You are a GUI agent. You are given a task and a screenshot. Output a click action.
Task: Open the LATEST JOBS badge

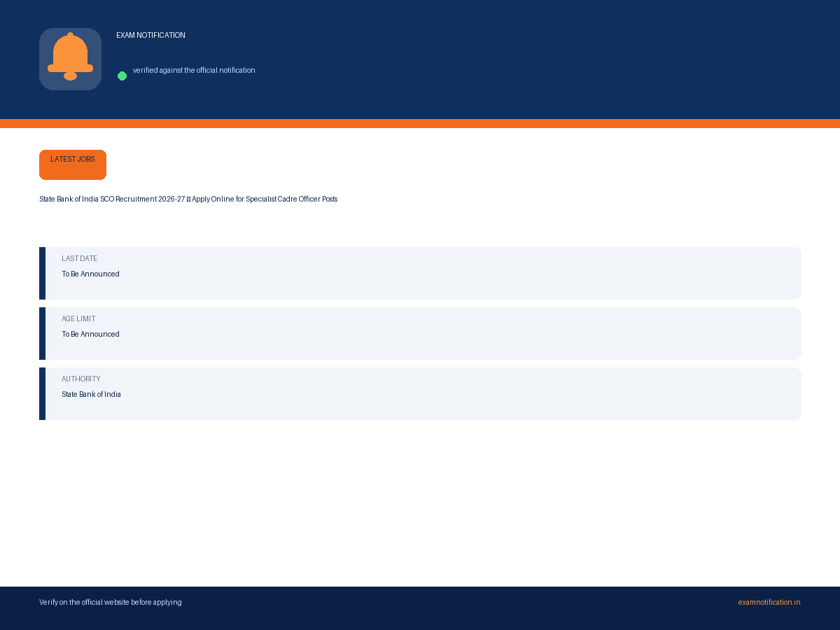(73, 164)
